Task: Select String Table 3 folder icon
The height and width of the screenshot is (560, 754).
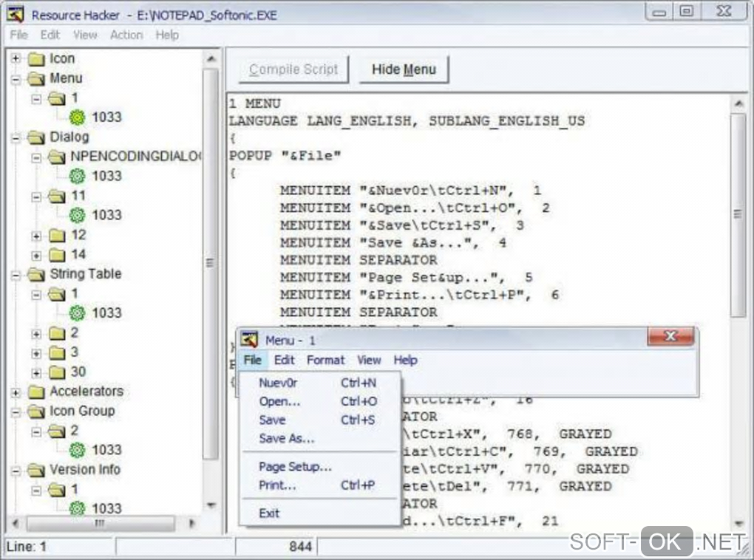Action: (x=57, y=352)
